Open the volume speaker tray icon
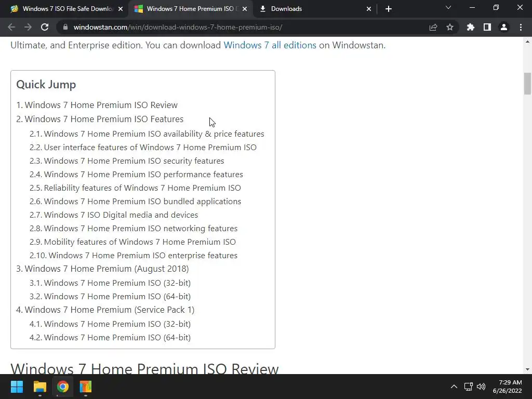The height and width of the screenshot is (399, 532). point(481,387)
